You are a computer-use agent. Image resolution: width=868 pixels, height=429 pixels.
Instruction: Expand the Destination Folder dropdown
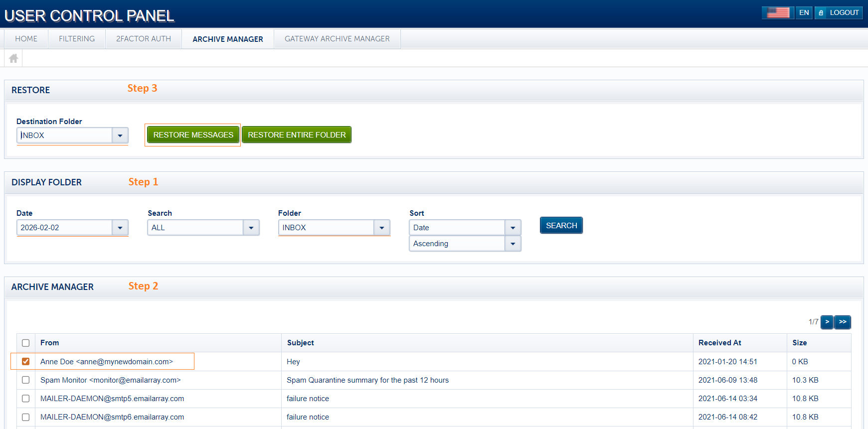tap(120, 136)
